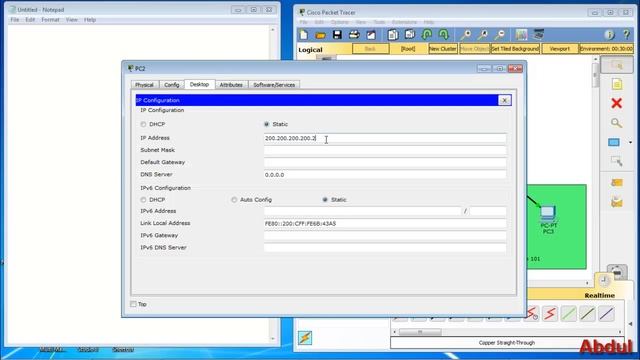640x360 pixels.
Task: Click the Copy icon in Packet Tracer
Action: pyautogui.click(x=393, y=35)
